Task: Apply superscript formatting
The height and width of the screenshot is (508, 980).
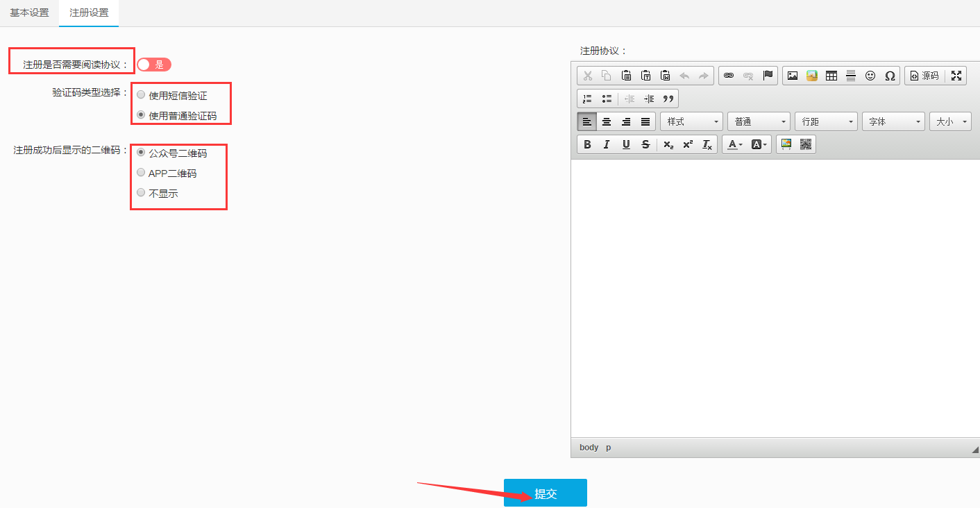Action: [x=687, y=144]
